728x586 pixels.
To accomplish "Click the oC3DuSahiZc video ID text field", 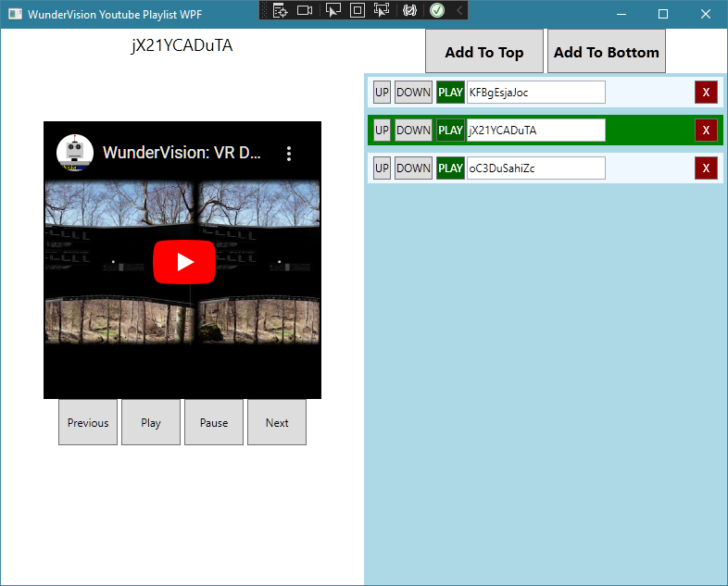I will (x=536, y=168).
